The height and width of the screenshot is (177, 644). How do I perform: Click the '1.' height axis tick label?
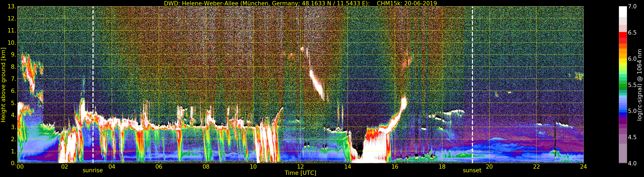click(x=13, y=151)
